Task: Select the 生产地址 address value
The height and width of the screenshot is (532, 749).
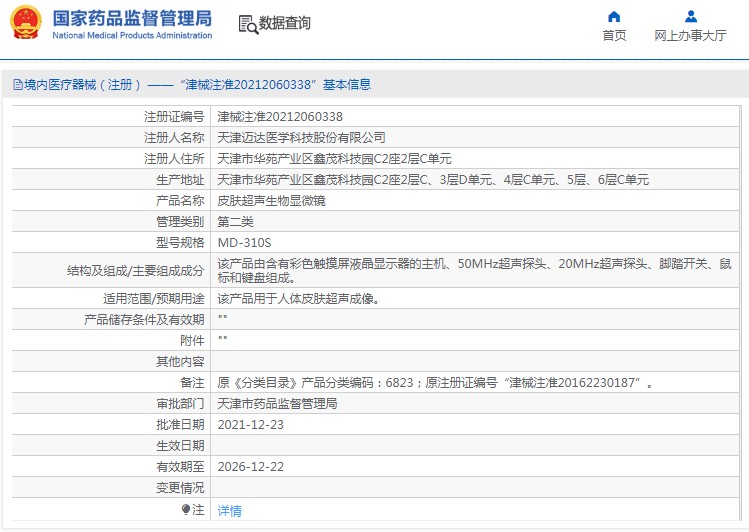Action: click(433, 180)
